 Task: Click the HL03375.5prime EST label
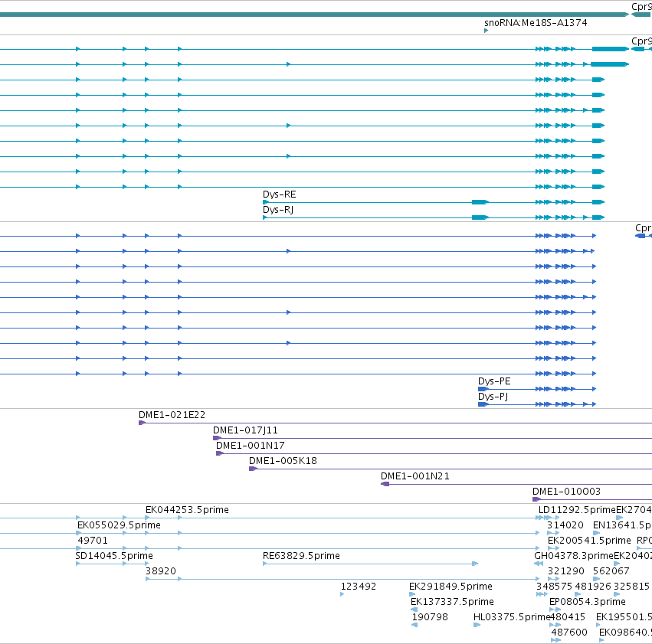pos(512,617)
